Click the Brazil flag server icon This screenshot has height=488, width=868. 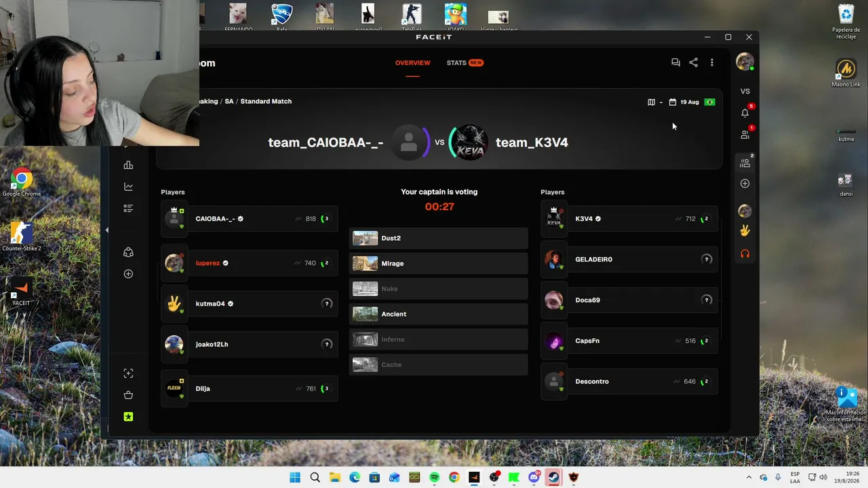[x=709, y=102]
